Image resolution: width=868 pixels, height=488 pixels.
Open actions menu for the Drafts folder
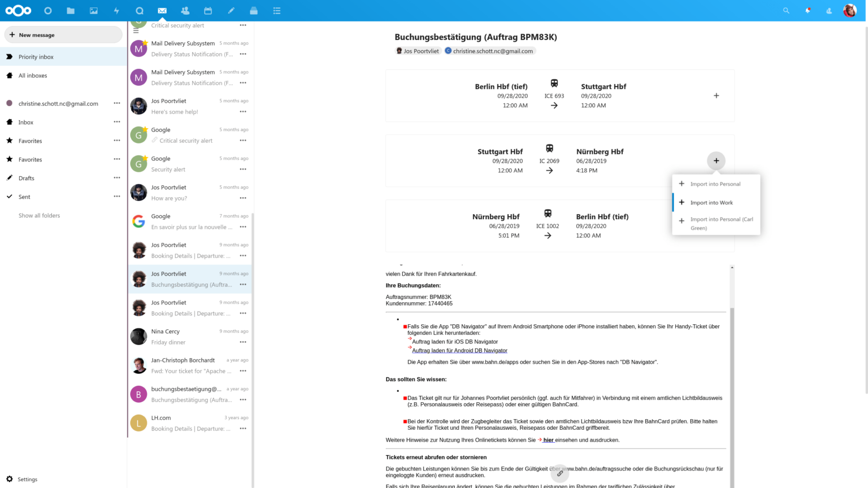117,178
